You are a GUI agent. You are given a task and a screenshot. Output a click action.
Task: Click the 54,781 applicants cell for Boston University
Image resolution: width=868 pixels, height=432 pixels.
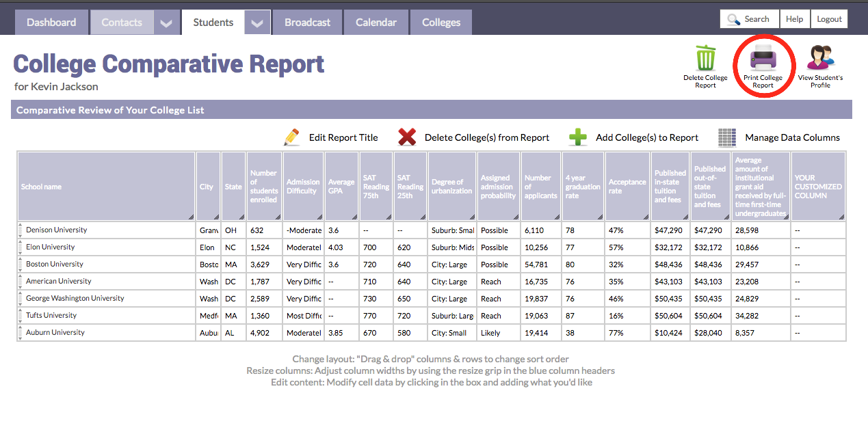(541, 265)
